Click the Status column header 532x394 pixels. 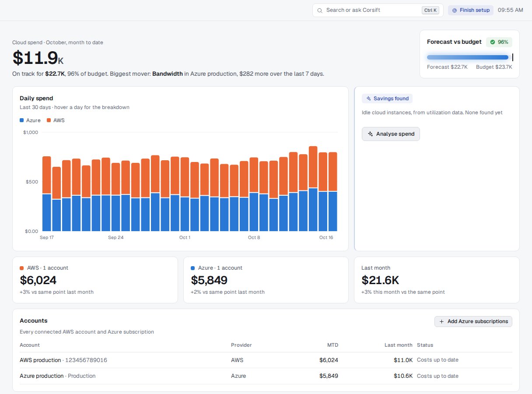(x=425, y=345)
